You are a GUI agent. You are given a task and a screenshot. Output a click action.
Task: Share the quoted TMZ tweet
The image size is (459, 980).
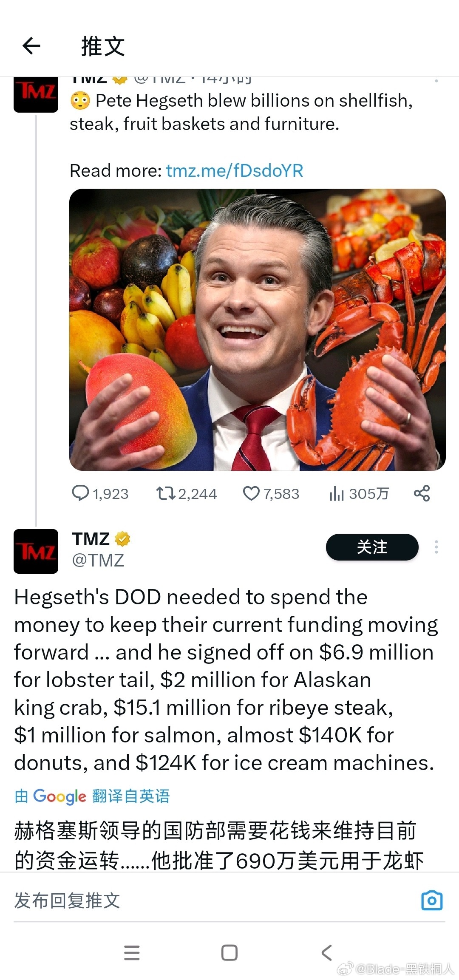click(422, 493)
